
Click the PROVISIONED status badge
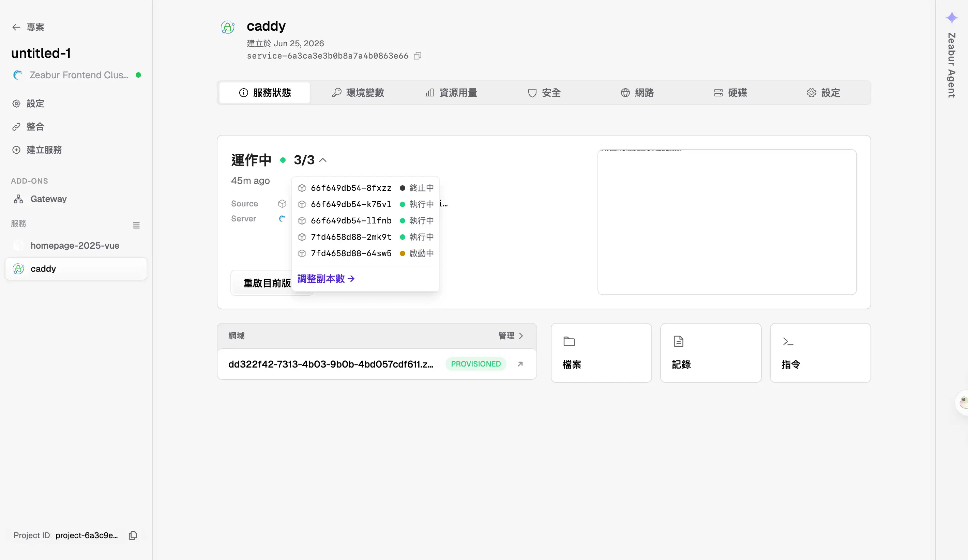pos(475,364)
